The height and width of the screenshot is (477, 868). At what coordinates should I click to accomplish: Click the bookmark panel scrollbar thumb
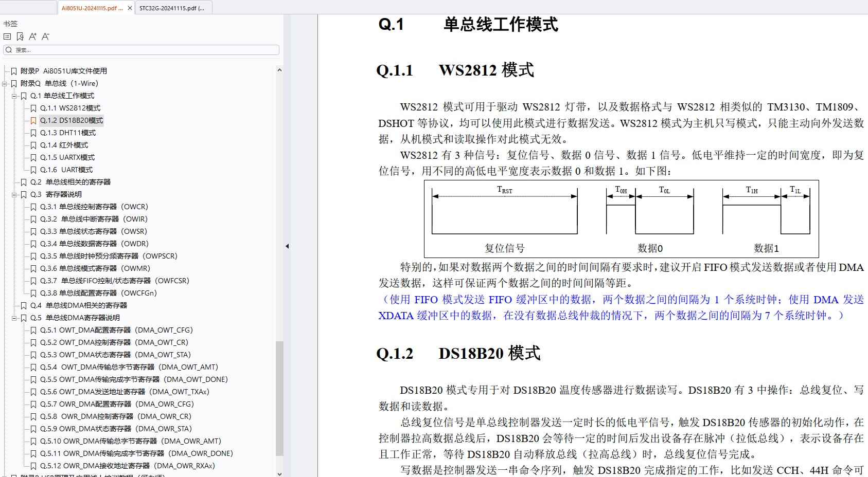point(279,398)
